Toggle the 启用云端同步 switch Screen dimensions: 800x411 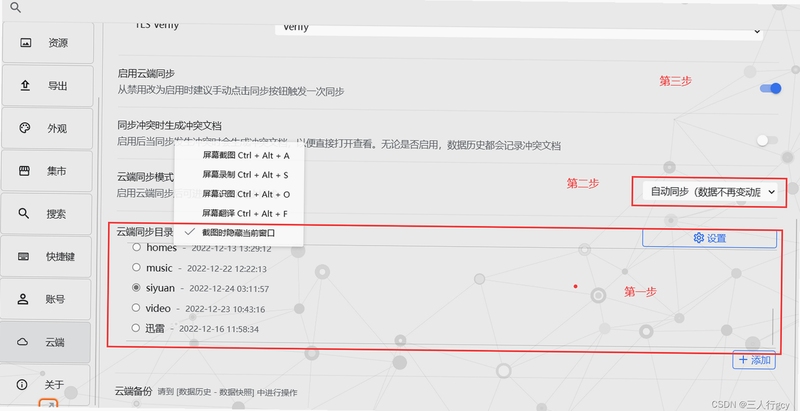[x=770, y=89]
